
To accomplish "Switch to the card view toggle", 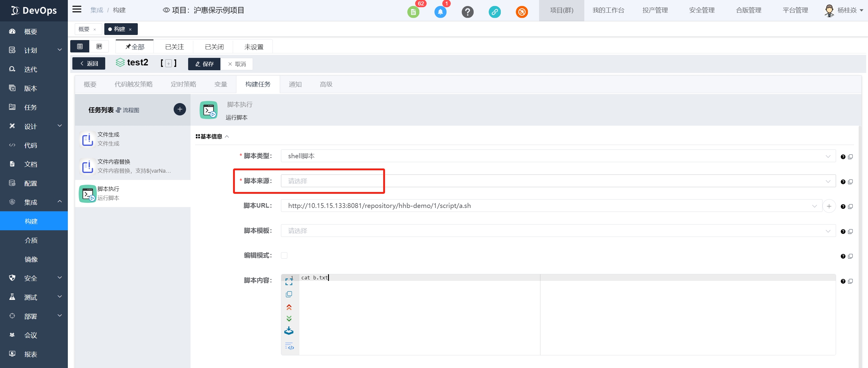I will (x=99, y=46).
